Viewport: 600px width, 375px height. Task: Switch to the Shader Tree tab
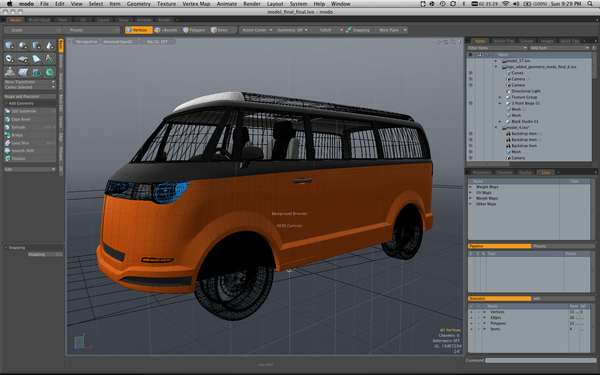tap(503, 41)
